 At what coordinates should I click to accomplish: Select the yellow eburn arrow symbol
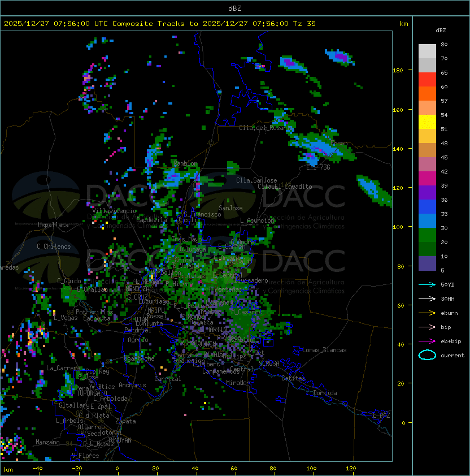pos(427,313)
